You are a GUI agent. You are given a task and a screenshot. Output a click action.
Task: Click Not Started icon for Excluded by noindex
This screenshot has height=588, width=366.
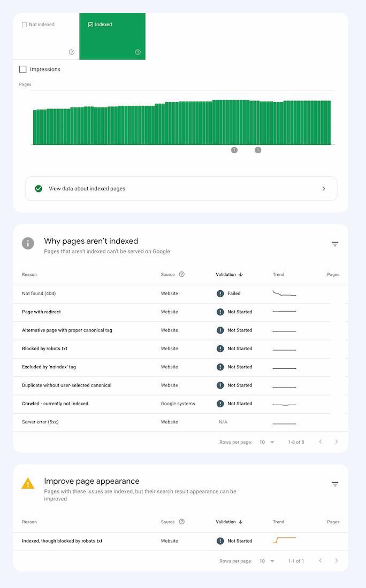pos(220,367)
